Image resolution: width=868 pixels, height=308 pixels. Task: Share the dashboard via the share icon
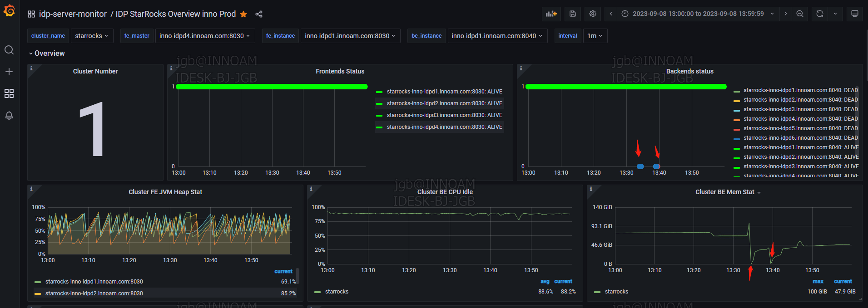[259, 14]
